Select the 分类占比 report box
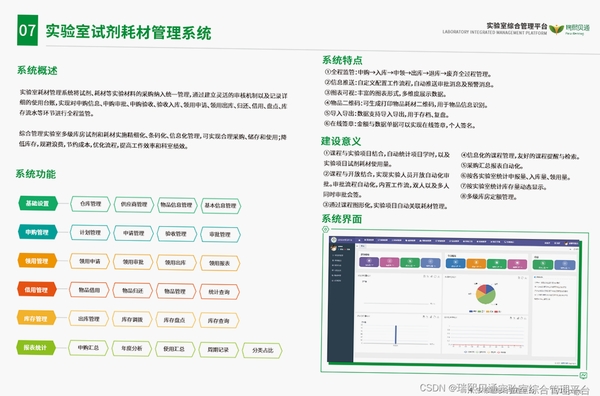This screenshot has width=600, height=396. [263, 350]
